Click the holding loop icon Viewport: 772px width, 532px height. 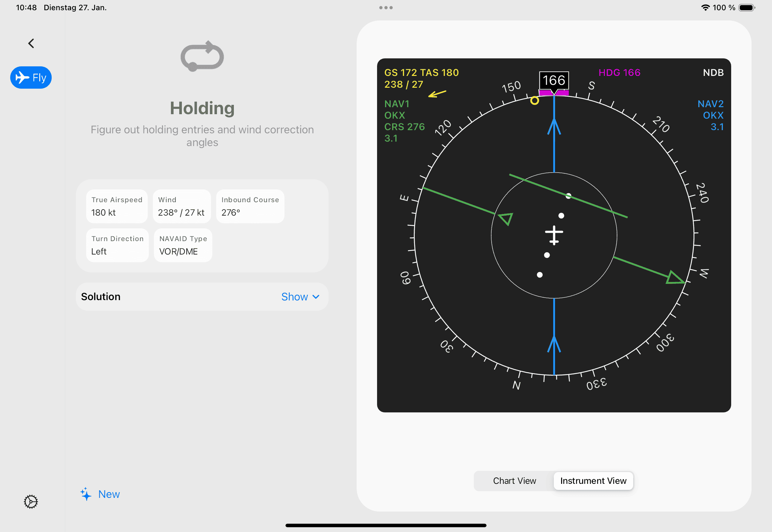(202, 56)
